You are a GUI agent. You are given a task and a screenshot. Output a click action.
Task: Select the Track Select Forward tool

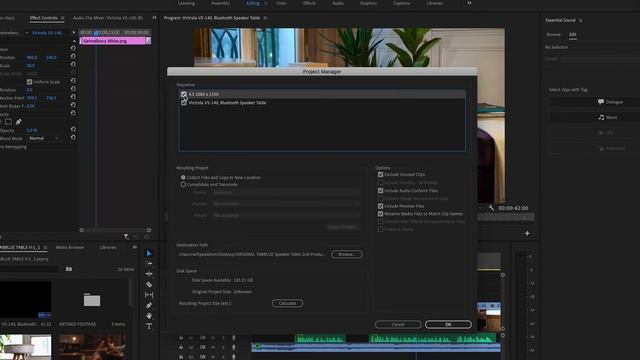tap(149, 264)
